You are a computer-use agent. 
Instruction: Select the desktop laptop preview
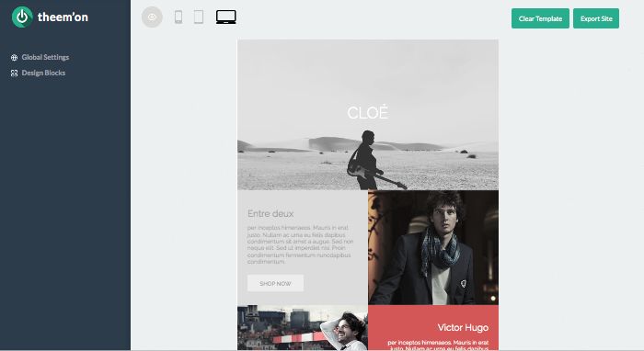226,17
